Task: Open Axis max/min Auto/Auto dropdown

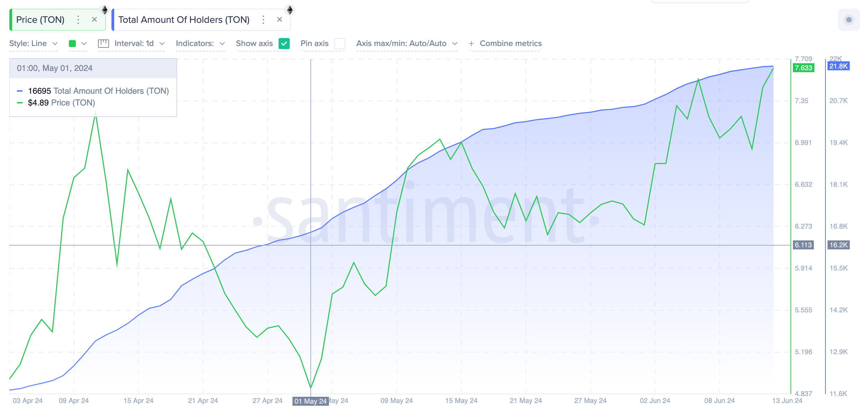Action: [407, 44]
